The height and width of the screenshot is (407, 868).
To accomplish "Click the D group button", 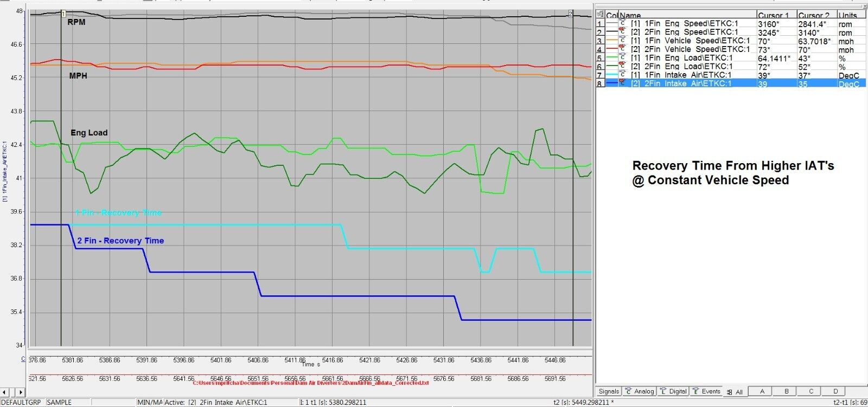I will [835, 391].
